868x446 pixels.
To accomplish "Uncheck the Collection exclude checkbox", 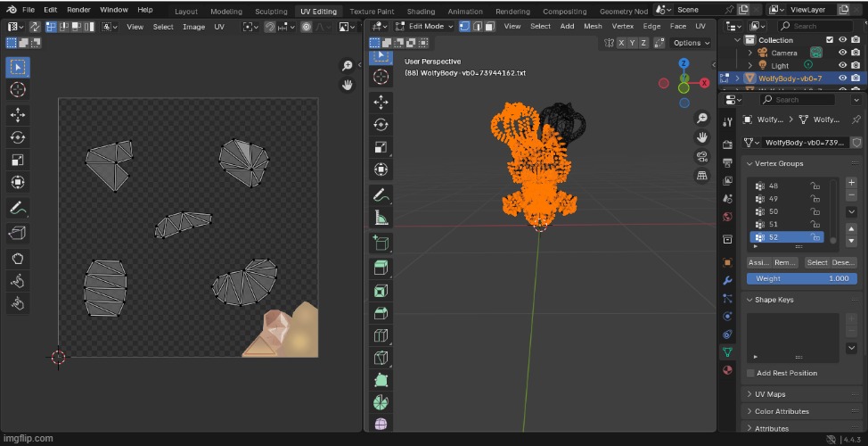I will (830, 40).
